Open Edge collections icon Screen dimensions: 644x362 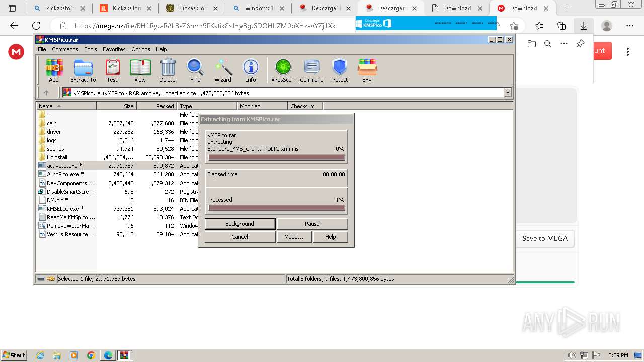pyautogui.click(x=561, y=26)
